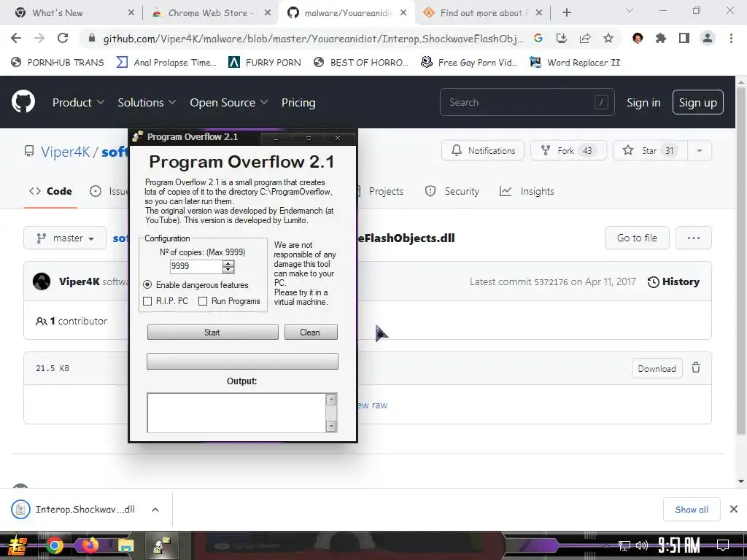
Task: Delete file with trash icon
Action: (696, 367)
